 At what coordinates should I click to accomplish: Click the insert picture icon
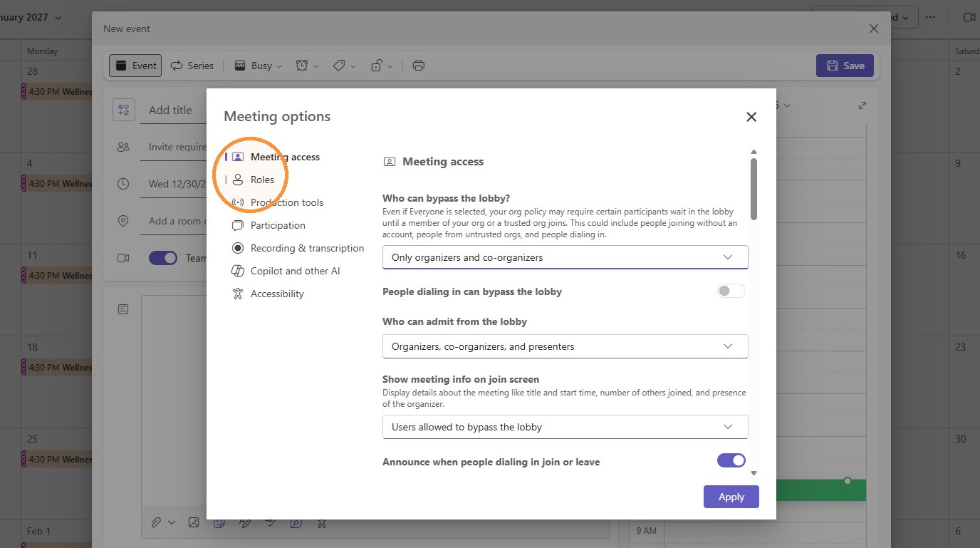click(x=194, y=522)
